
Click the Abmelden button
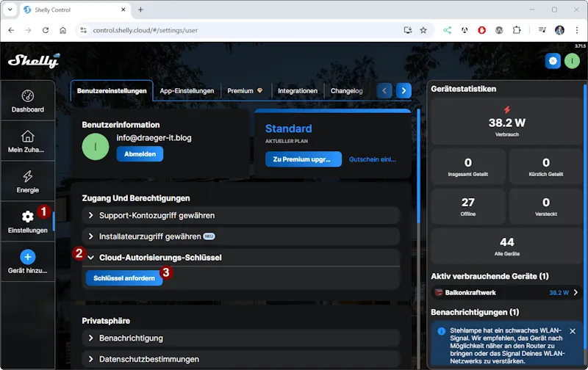pos(140,153)
